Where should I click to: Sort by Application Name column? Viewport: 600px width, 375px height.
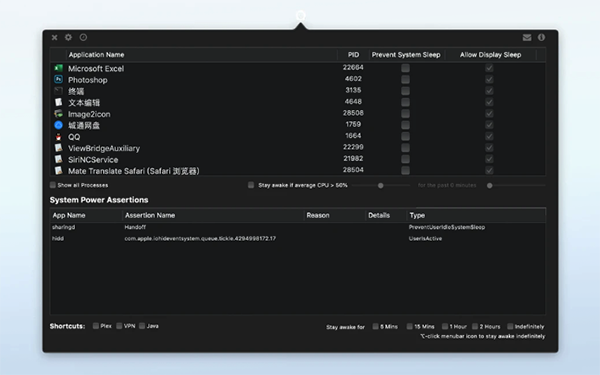point(96,55)
